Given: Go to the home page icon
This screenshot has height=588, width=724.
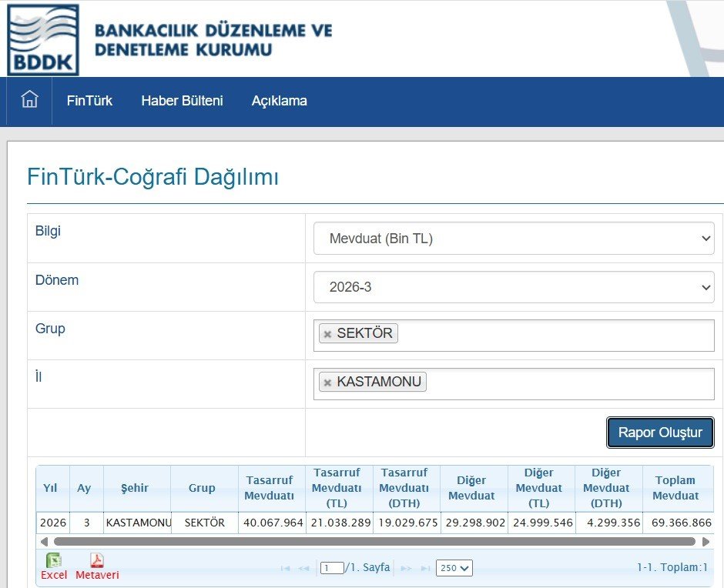Looking at the screenshot, I should (29, 99).
